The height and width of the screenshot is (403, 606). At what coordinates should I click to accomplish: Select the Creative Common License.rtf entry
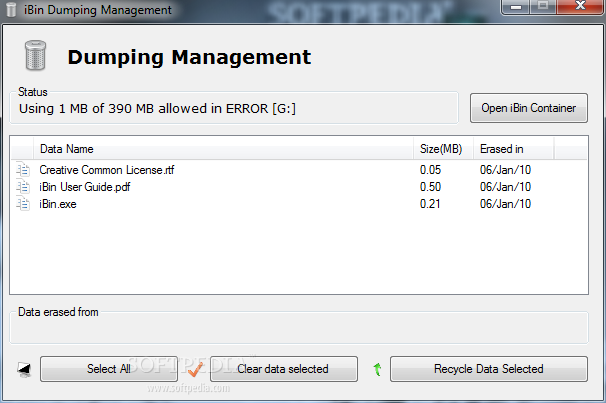[107, 170]
